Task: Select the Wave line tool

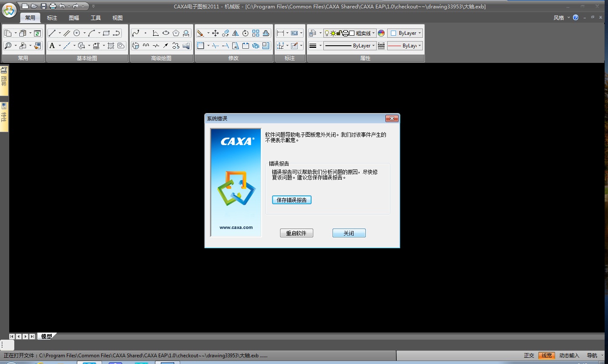Action: (x=146, y=46)
